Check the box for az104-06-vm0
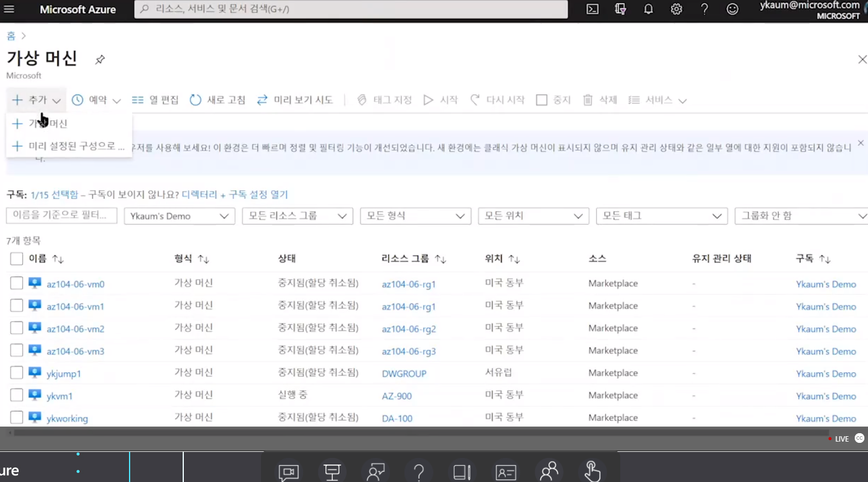 tap(17, 283)
